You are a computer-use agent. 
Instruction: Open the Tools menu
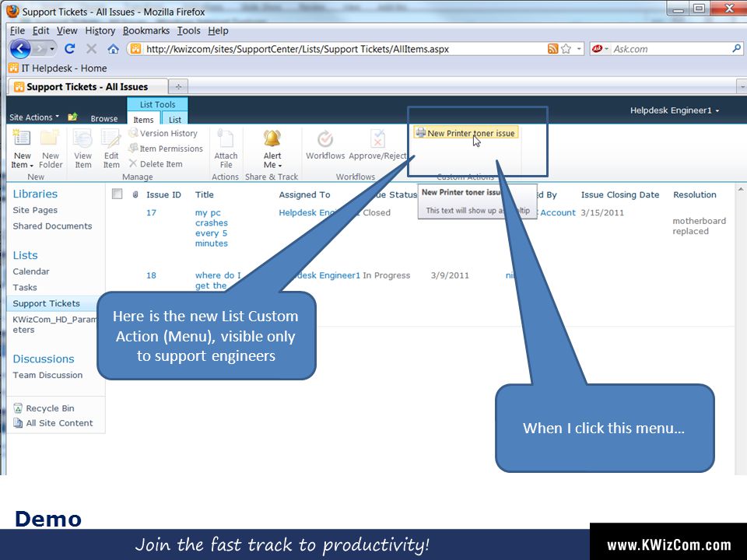pos(188,30)
